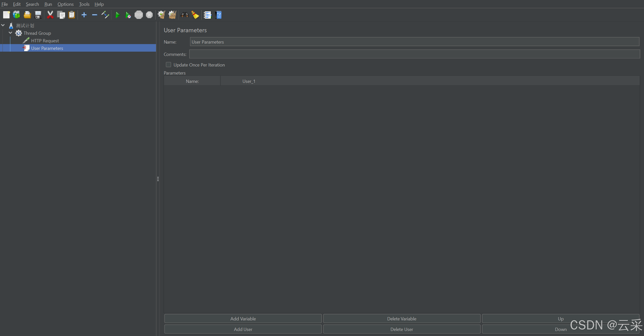The height and width of the screenshot is (336, 644).
Task: Click the Open file folder icon
Action: tap(27, 15)
